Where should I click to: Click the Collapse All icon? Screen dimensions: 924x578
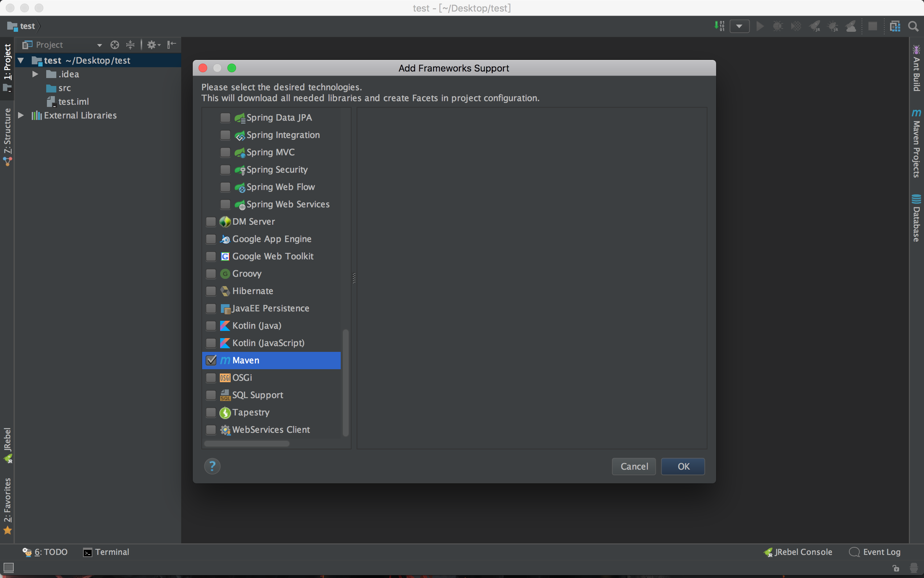point(130,45)
